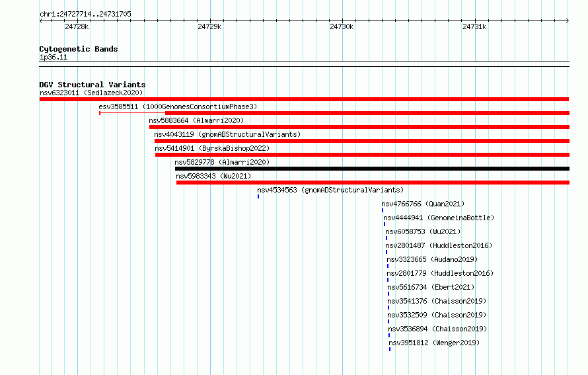This screenshot has height=375, width=588.
Task: Click the blue marker under nsv5616734
Action: pyautogui.click(x=388, y=294)
